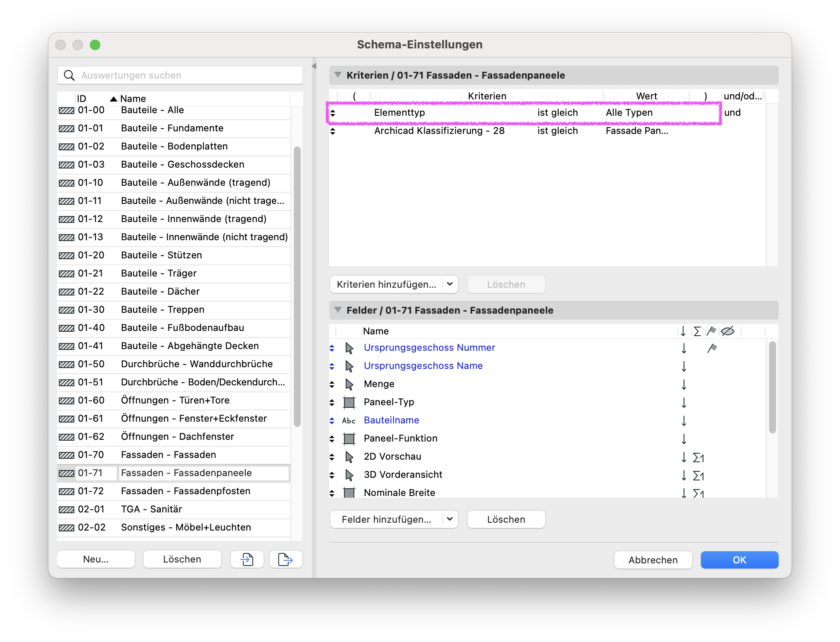
Task: Click the Abc icon beside Bauteilname
Action: (x=349, y=420)
